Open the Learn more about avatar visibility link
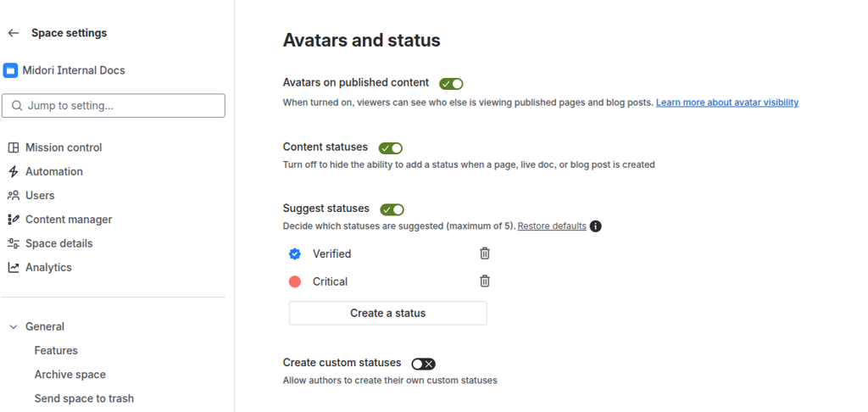Screen dimensions: 868x412 pyautogui.click(x=726, y=103)
